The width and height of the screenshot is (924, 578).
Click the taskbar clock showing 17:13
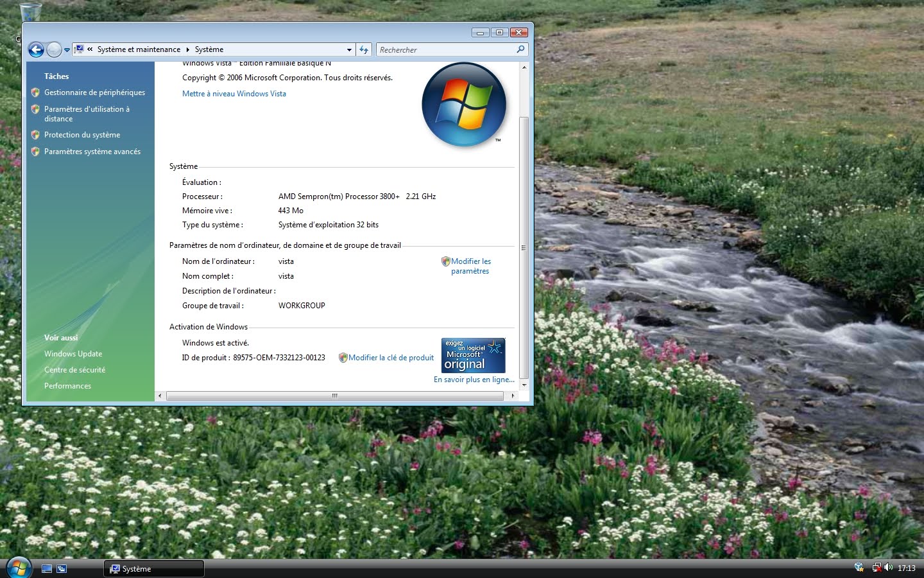tap(907, 568)
